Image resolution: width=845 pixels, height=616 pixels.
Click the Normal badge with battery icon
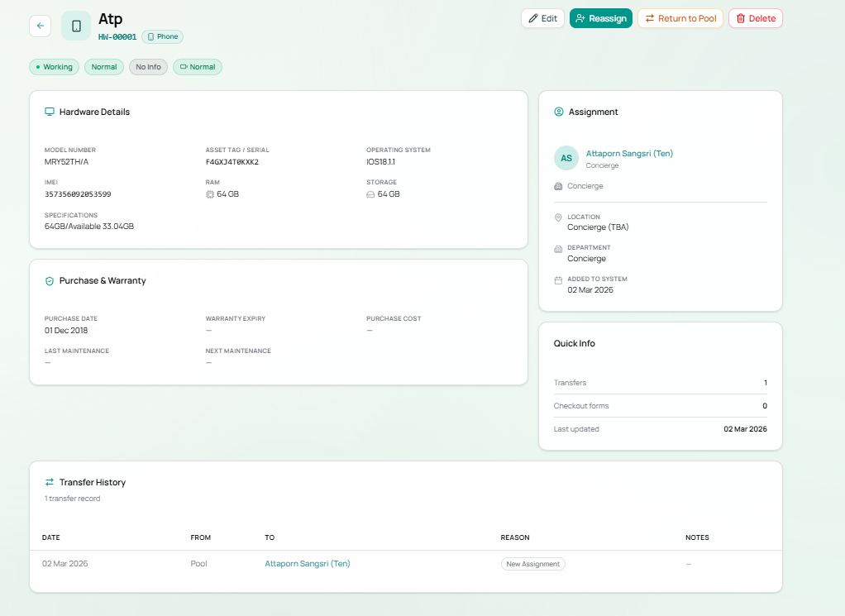point(198,67)
